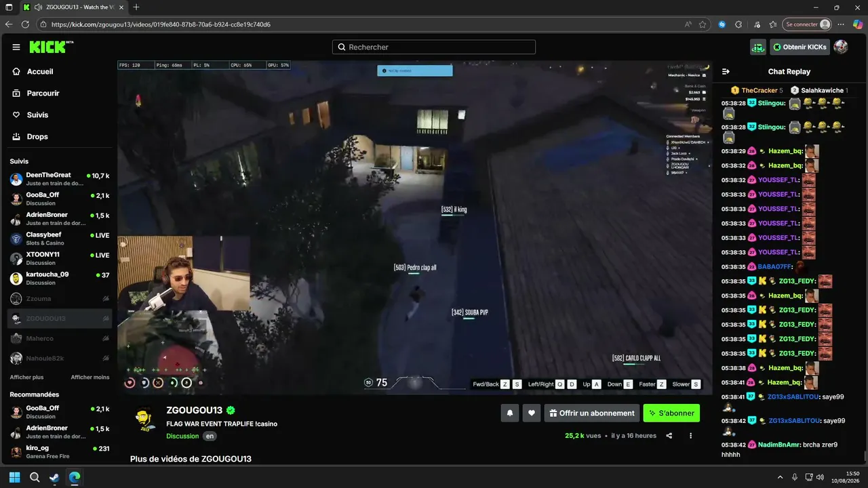Open the offline Nahoule82k channel
Viewport: 868px width, 488px height.
[60, 359]
